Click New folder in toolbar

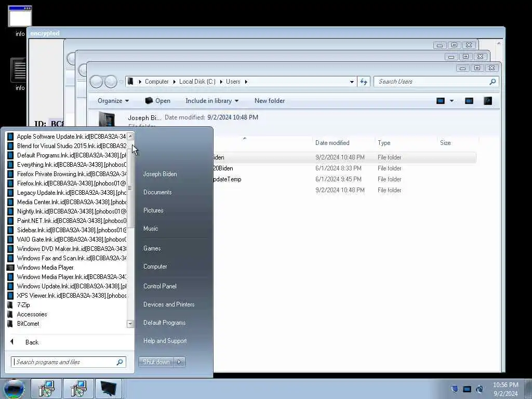click(x=270, y=101)
